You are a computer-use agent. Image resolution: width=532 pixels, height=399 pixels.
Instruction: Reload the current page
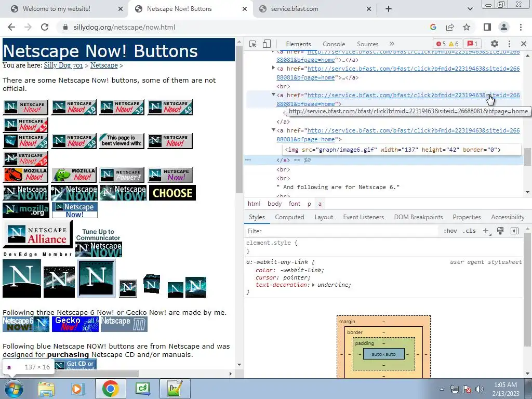coord(45,27)
